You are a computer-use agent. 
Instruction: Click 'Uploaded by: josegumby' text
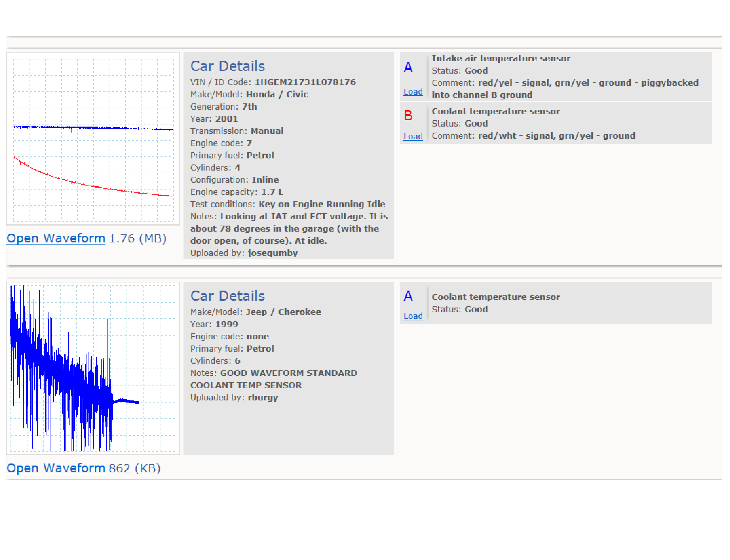click(x=244, y=253)
